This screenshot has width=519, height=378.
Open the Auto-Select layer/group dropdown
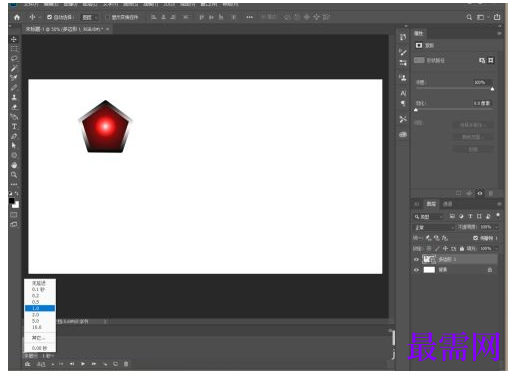(89, 17)
